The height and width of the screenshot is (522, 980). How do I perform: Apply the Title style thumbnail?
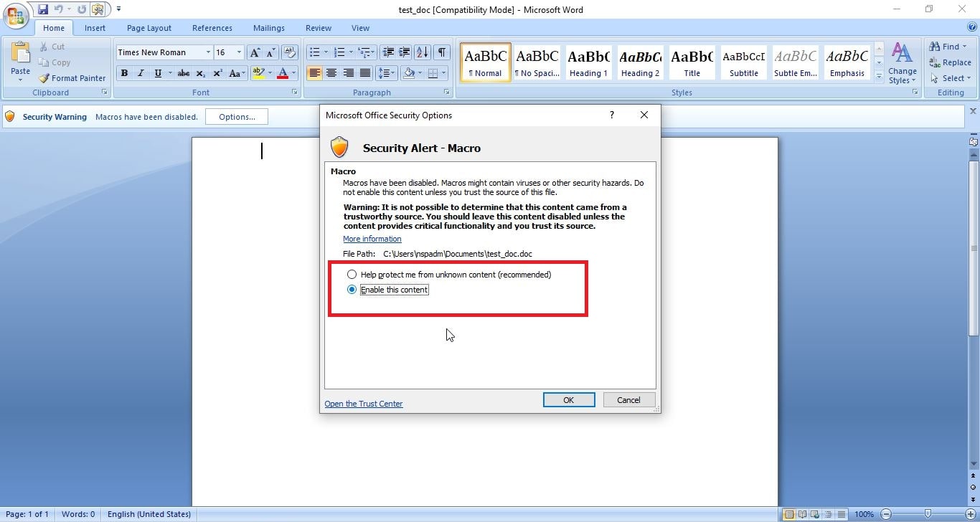tap(692, 62)
